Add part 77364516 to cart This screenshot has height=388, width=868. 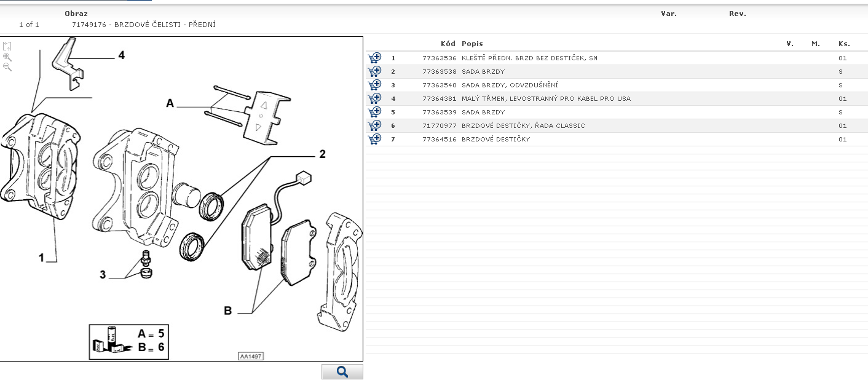(x=374, y=139)
